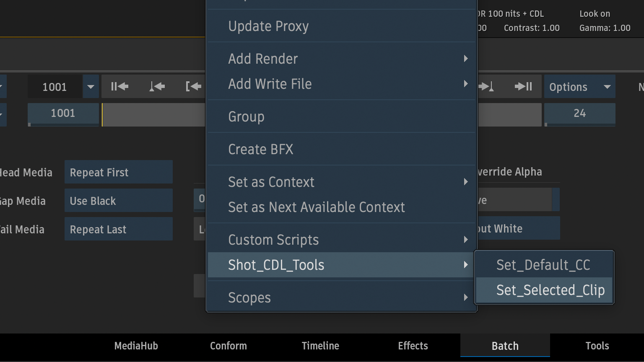This screenshot has height=362, width=644.
Task: Open the frame 1001 dropdown arrow
Action: pos(91,87)
